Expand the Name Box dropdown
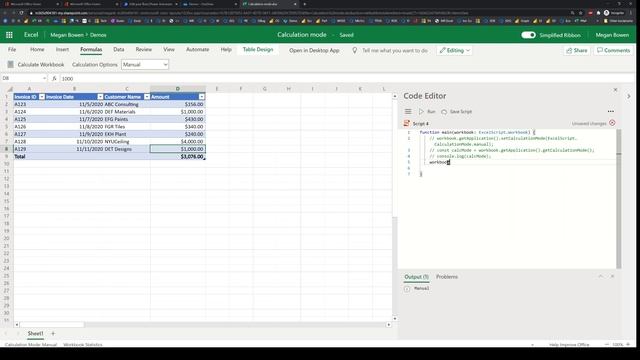 [44, 78]
